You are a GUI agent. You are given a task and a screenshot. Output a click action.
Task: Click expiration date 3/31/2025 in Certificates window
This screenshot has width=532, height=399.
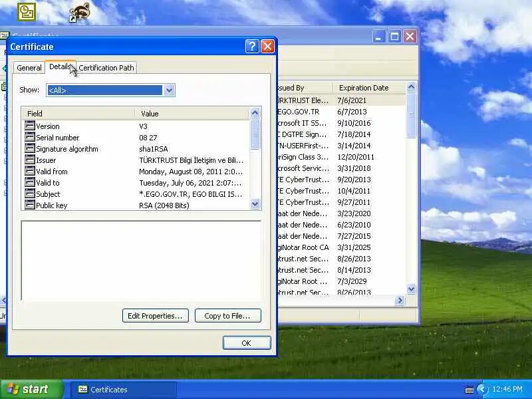[354, 247]
